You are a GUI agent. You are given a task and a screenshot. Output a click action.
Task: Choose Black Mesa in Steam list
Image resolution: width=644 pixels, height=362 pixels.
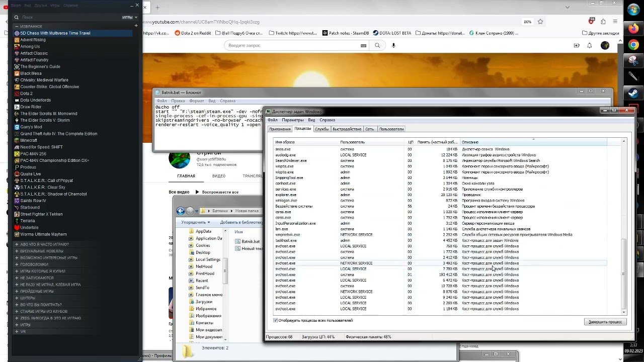(x=31, y=73)
